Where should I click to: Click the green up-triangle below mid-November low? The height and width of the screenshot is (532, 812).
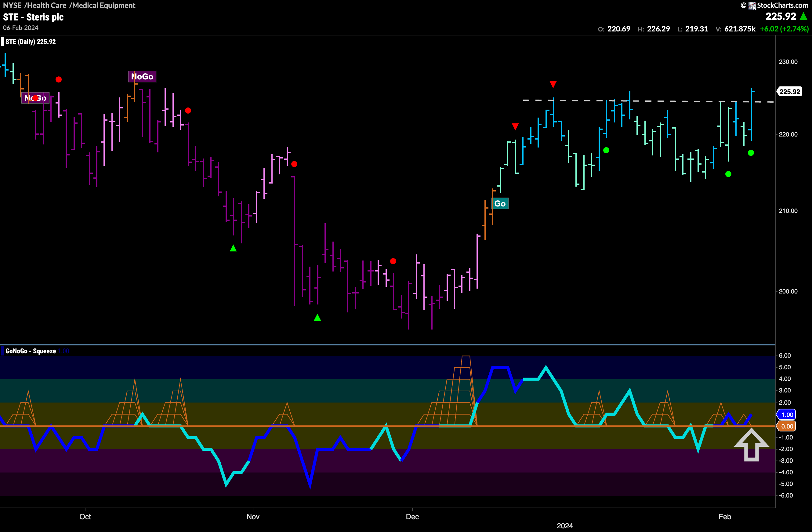(317, 317)
